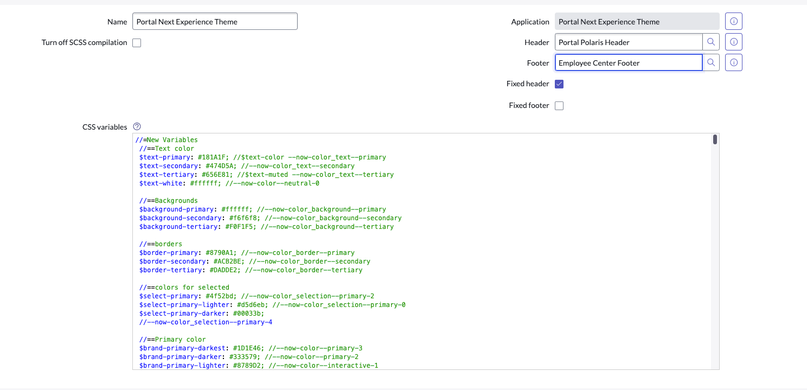Click the //==borders comment
The image size is (807, 390).
[x=161, y=244]
